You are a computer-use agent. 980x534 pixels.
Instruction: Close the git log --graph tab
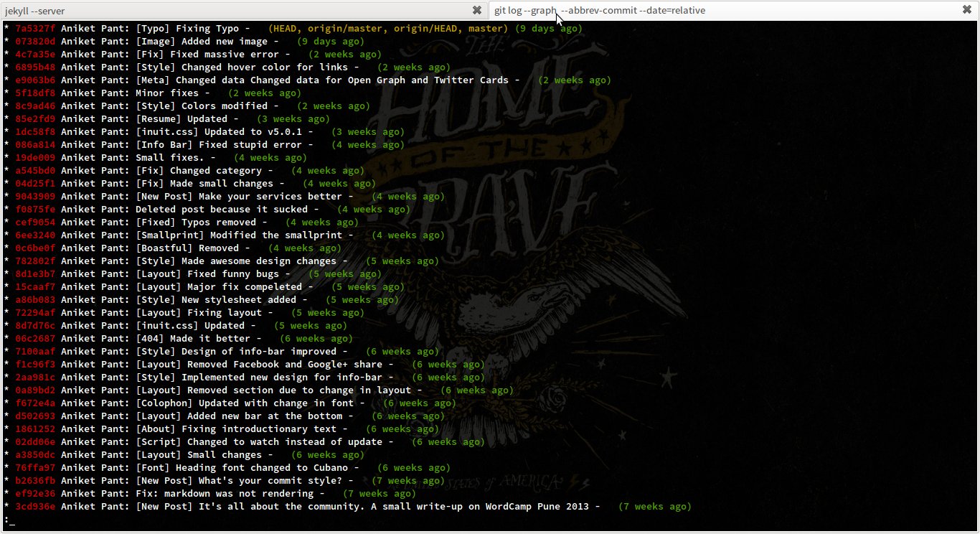(x=966, y=10)
